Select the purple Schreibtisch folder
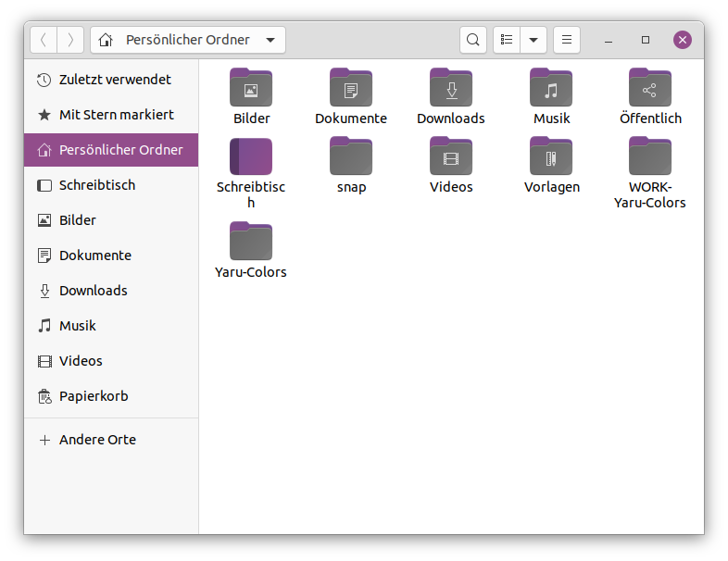 (x=251, y=156)
